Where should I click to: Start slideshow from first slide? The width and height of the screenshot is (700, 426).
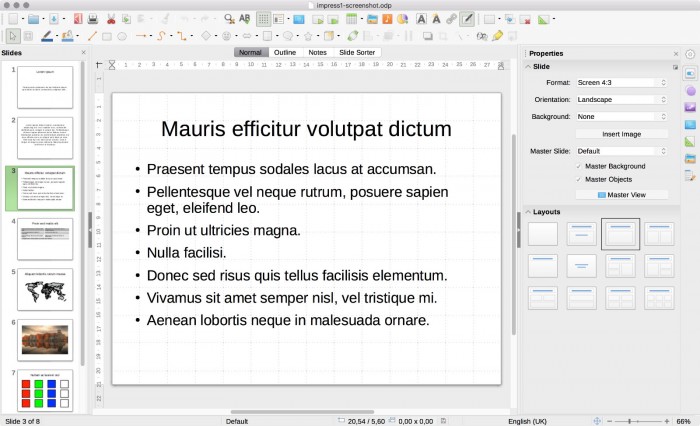coord(317,19)
